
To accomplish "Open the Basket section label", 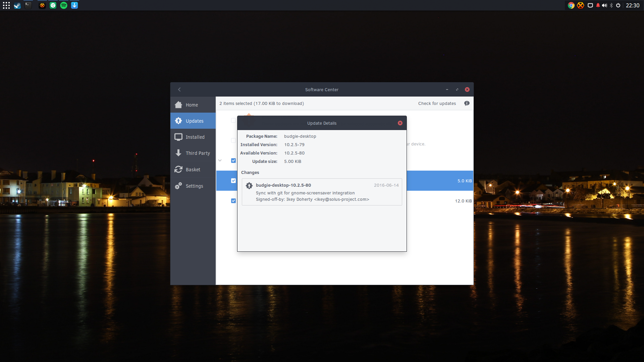I will point(193,170).
